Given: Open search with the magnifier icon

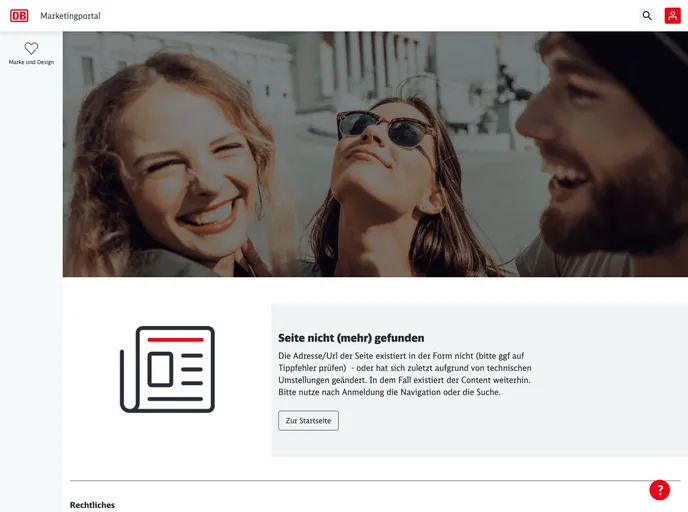Looking at the screenshot, I should pos(647,16).
